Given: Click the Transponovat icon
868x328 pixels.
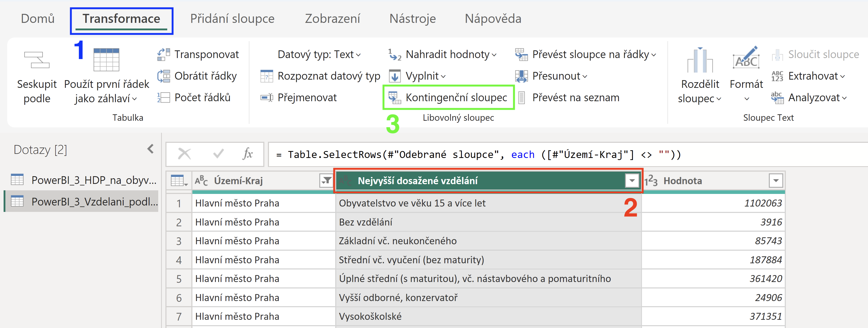Looking at the screenshot, I should pos(163,54).
